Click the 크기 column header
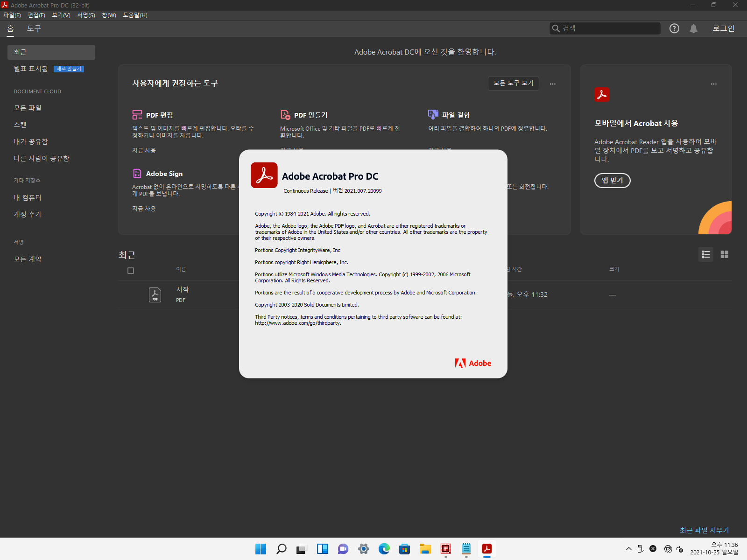The image size is (747, 560). click(614, 269)
